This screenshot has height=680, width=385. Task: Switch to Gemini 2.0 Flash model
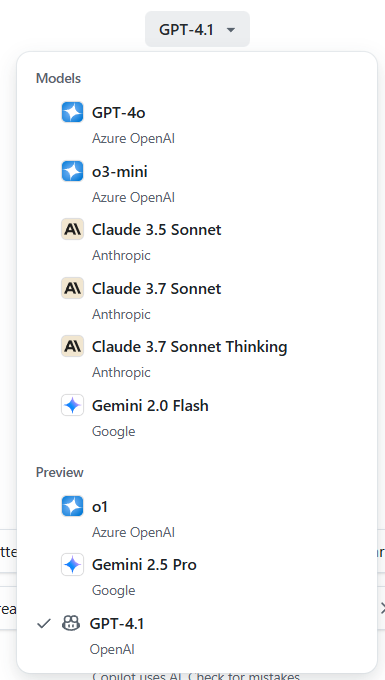coord(197,418)
